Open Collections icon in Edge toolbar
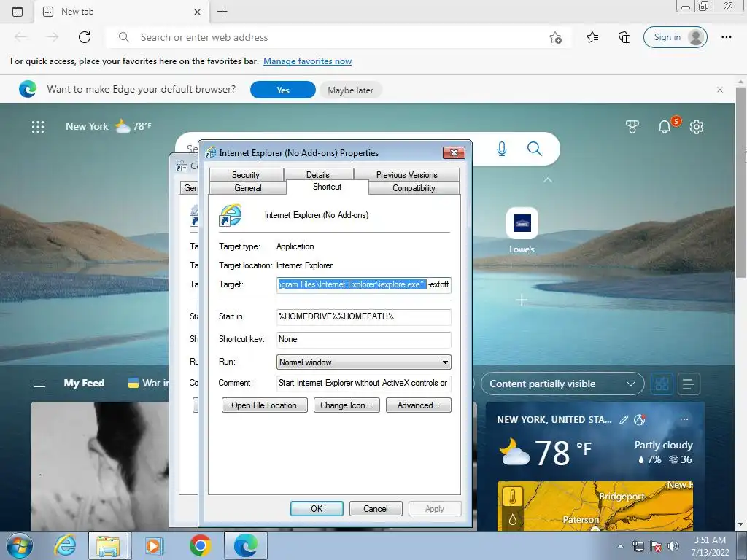Image resolution: width=747 pixels, height=560 pixels. point(624,37)
